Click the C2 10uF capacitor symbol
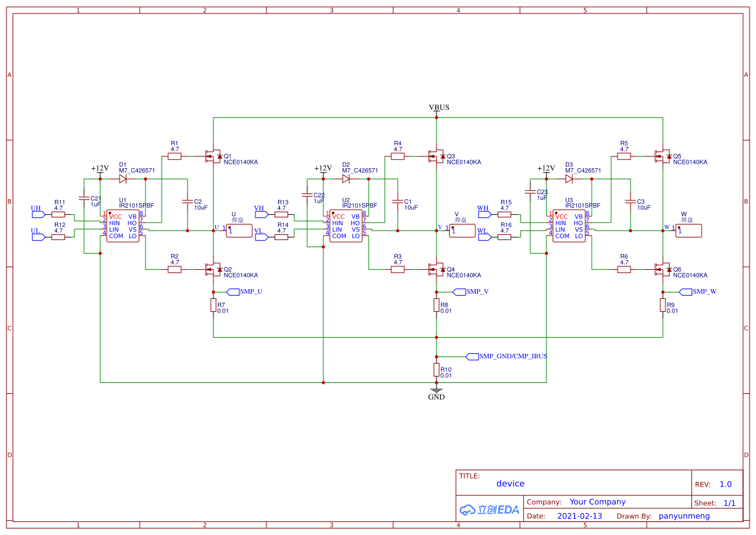Viewport: 756px width, 535px height. click(x=187, y=202)
